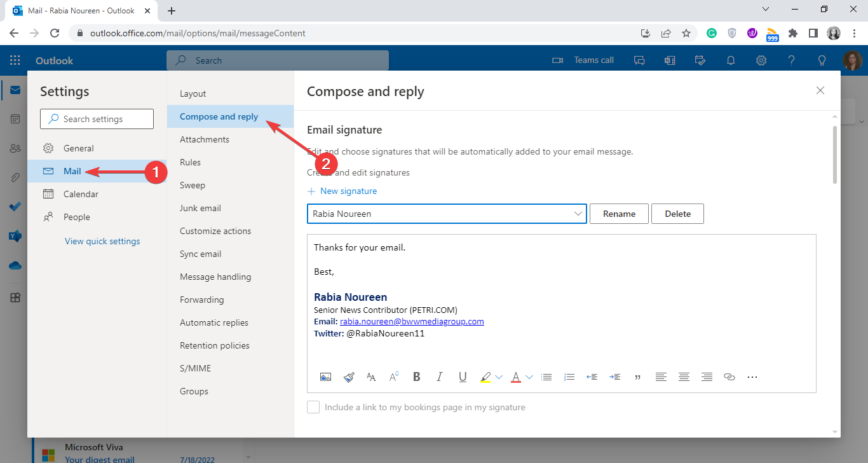Open Outlook notifications via the bell icon
The width and height of the screenshot is (868, 463).
pos(730,60)
